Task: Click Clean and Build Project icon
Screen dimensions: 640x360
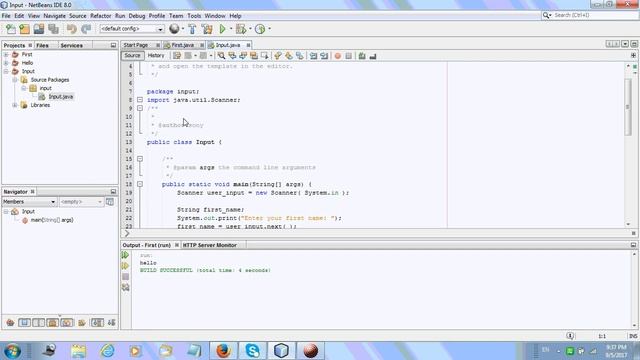Action: pos(207,29)
